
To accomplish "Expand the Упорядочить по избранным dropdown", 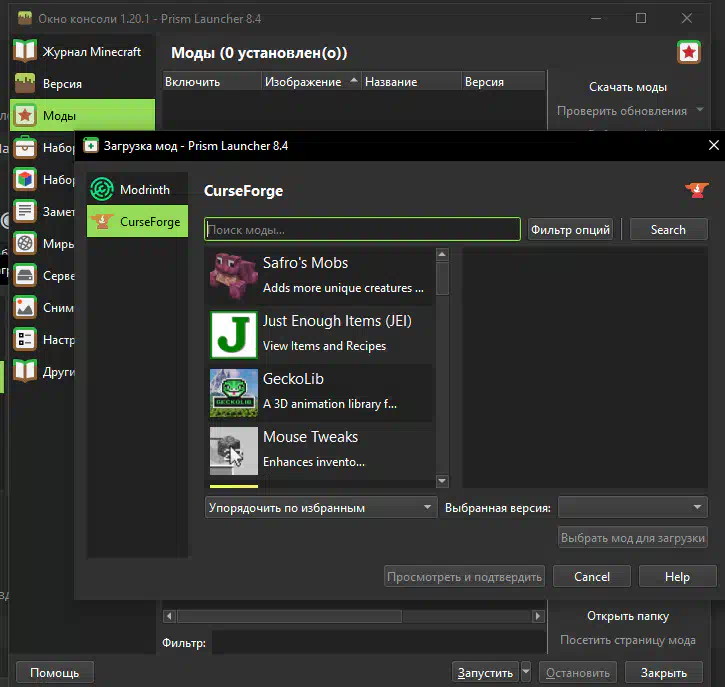I will click(320, 508).
